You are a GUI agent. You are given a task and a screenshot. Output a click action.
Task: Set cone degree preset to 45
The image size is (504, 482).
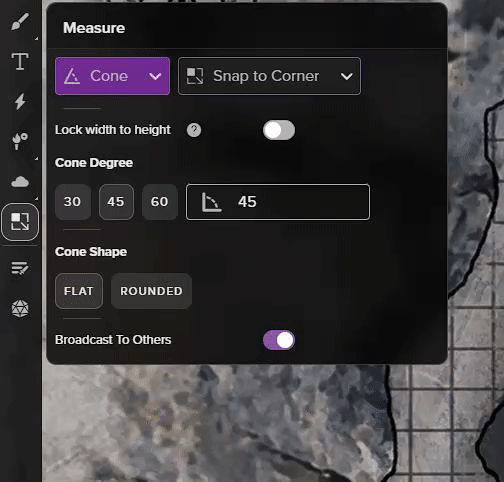[116, 202]
